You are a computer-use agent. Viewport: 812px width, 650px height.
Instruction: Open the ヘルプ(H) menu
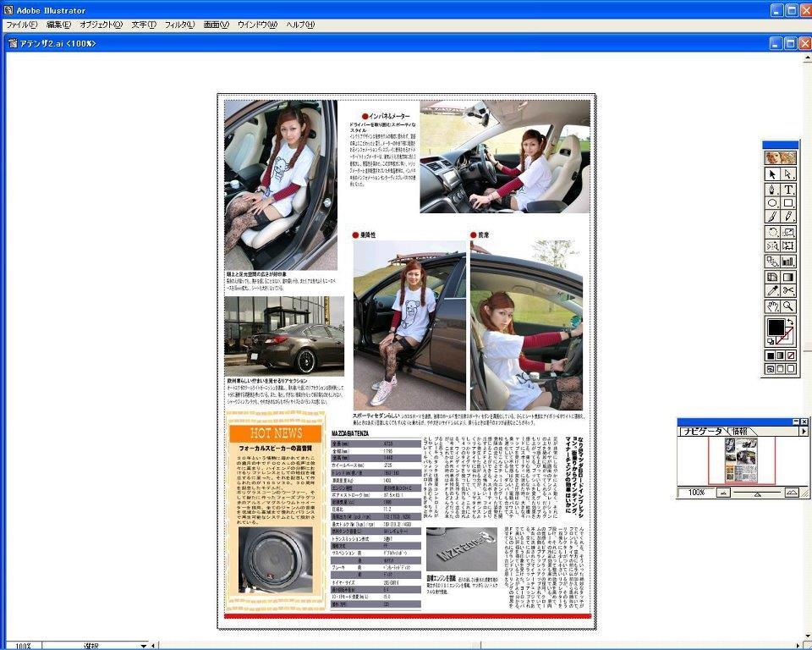(300, 25)
